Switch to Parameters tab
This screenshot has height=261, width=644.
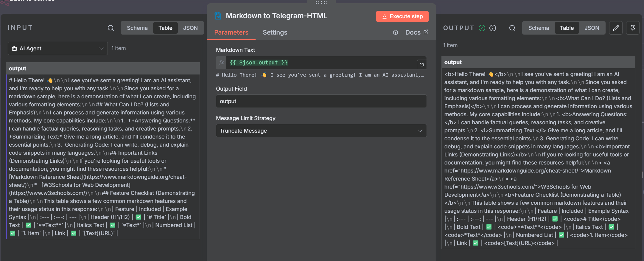tap(231, 32)
